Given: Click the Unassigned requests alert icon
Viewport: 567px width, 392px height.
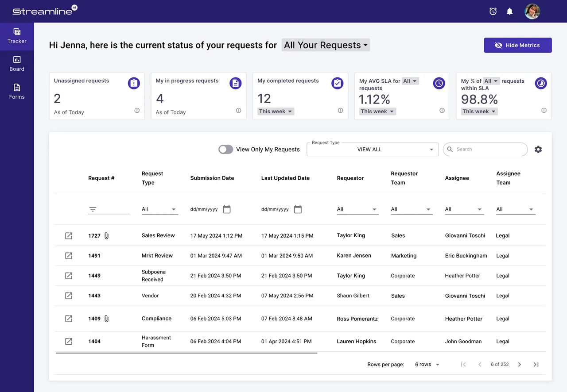Looking at the screenshot, I should 134,83.
